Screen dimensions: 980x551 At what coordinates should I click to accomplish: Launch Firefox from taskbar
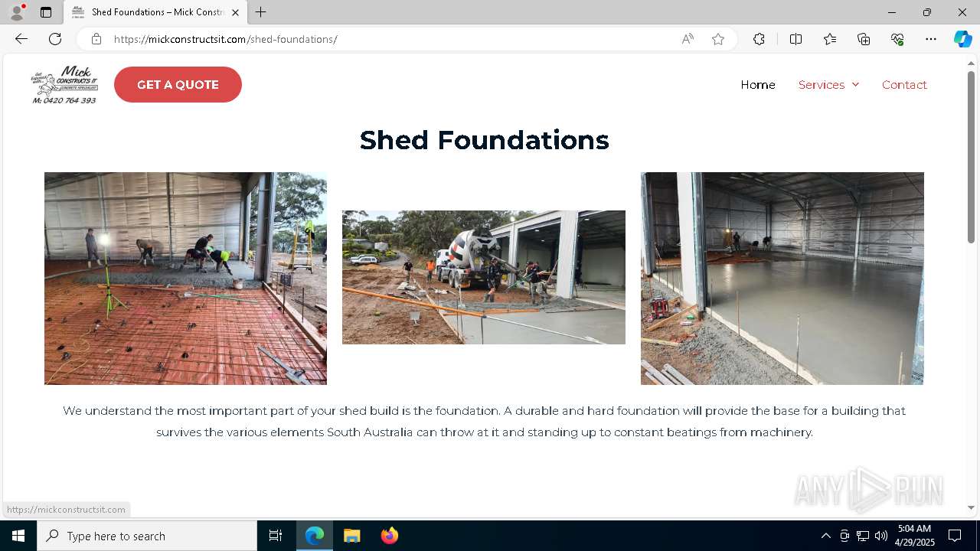point(390,536)
